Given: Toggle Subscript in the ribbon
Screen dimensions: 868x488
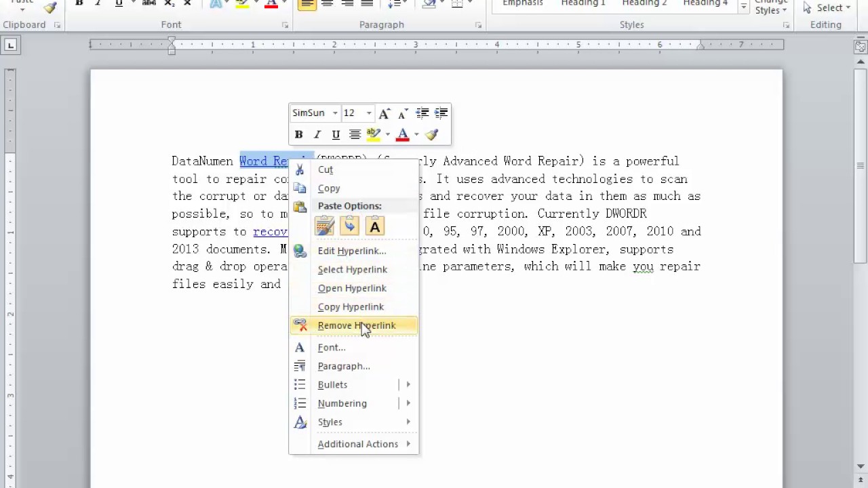Looking at the screenshot, I should point(169,3).
